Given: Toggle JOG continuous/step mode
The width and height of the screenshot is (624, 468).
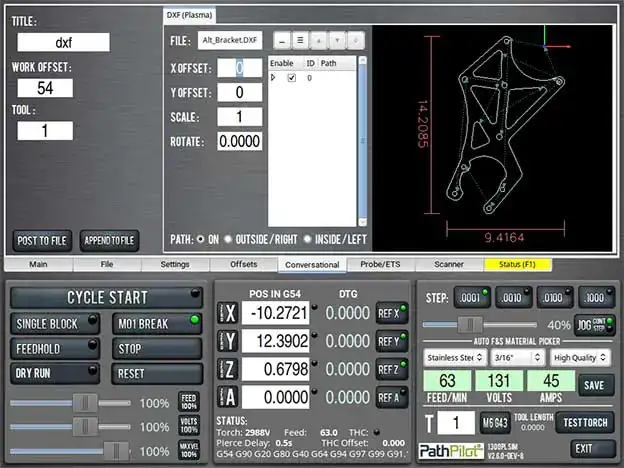Looking at the screenshot, I should [x=595, y=325].
